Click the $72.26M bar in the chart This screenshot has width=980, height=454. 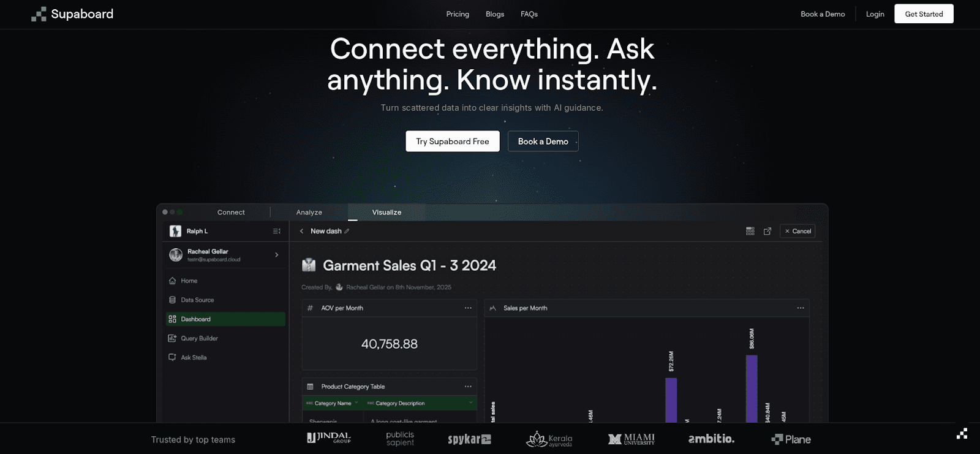pyautogui.click(x=671, y=399)
